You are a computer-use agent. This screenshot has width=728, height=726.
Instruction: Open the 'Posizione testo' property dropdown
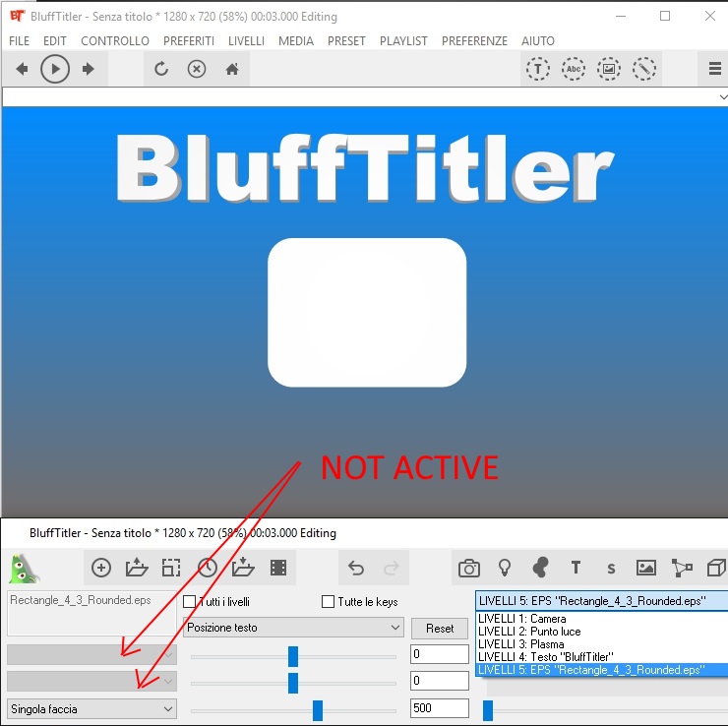(x=293, y=628)
